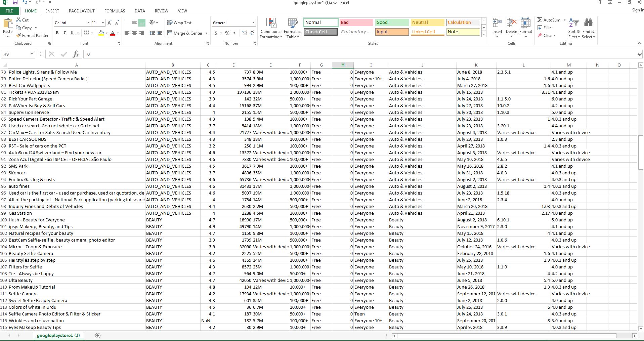Open text Orientation options
This screenshot has width=644, height=341.
point(154,23)
